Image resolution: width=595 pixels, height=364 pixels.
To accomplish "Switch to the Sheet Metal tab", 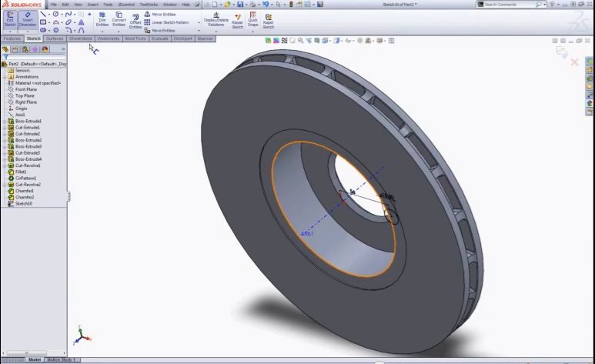I will tap(80, 38).
